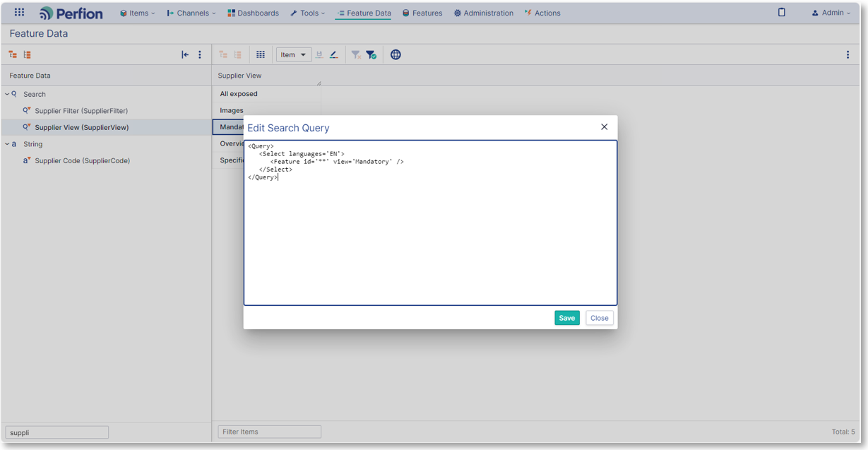This screenshot has height=450, width=868.
Task: Select Supplier Code (SupplierCode) tree item
Action: click(x=83, y=160)
